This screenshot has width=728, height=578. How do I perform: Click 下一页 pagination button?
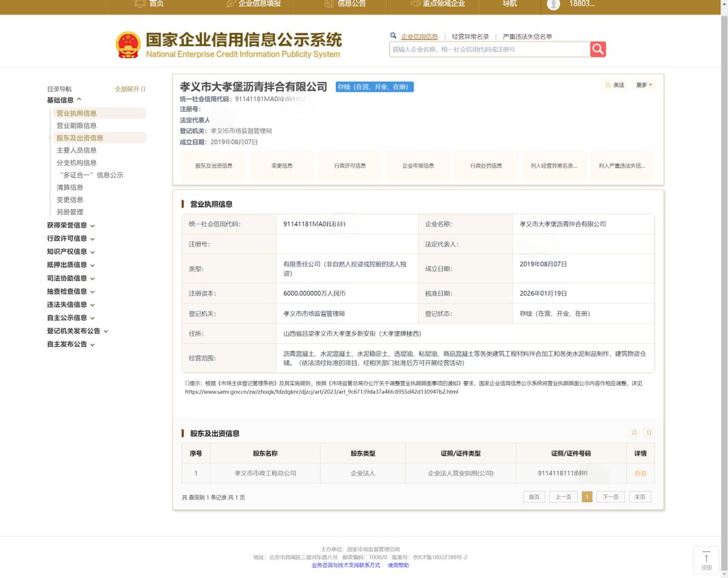pos(610,497)
